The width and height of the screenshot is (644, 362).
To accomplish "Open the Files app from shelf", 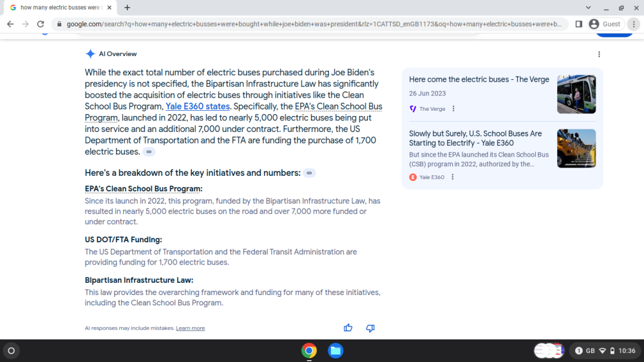I will [x=335, y=350].
